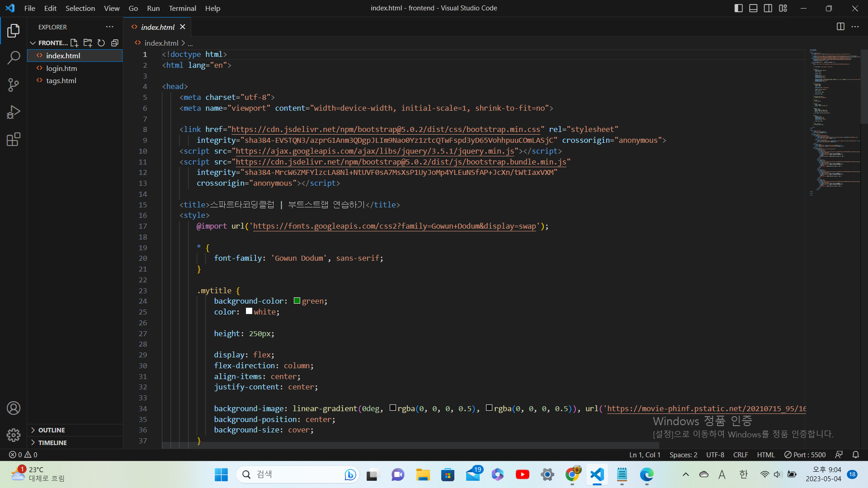Screen dimensions: 868x488
Task: Open the Search view in activity bar
Action: [x=14, y=58]
